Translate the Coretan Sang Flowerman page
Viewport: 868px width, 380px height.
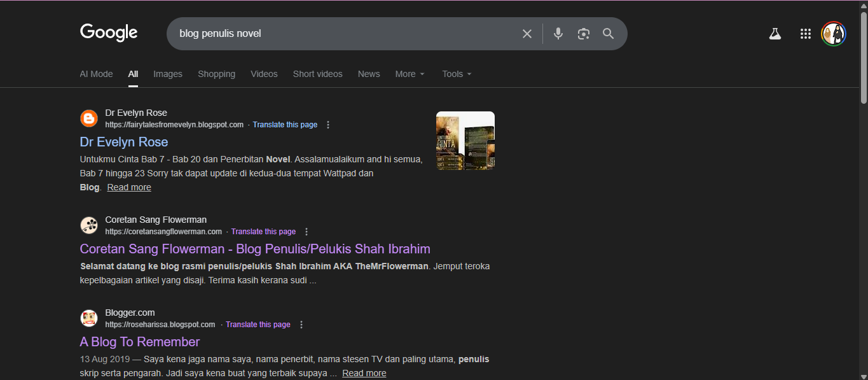pyautogui.click(x=263, y=232)
